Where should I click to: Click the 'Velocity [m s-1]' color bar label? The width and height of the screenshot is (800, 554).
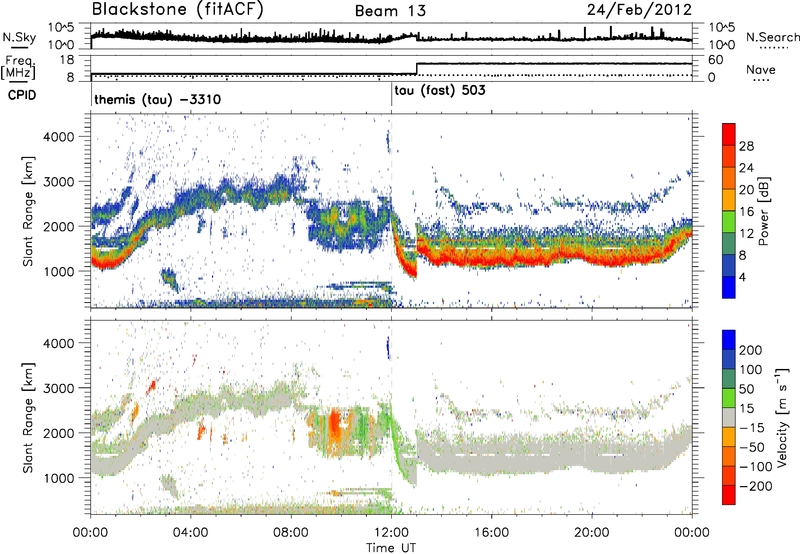pyautogui.click(x=782, y=417)
